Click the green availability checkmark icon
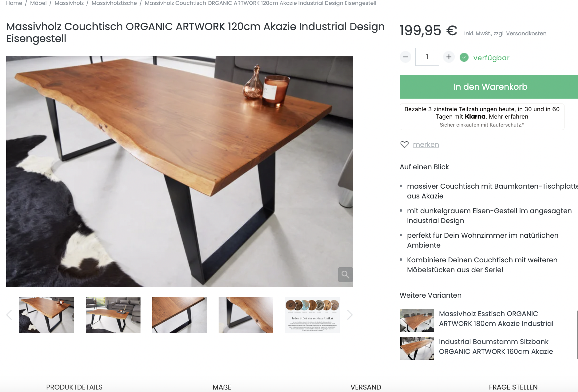Screen dimensions: 578x392 [464, 57]
